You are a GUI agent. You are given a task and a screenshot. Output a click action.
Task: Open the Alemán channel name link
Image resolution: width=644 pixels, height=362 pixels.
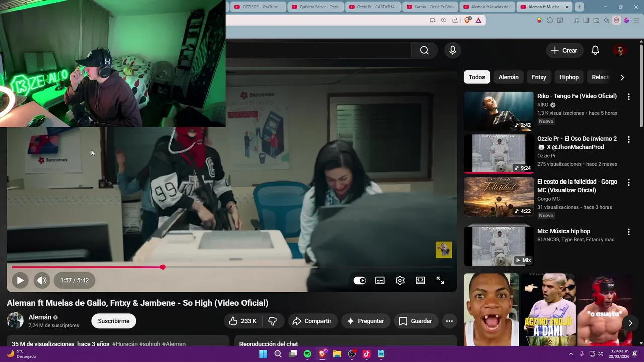pos(40,317)
